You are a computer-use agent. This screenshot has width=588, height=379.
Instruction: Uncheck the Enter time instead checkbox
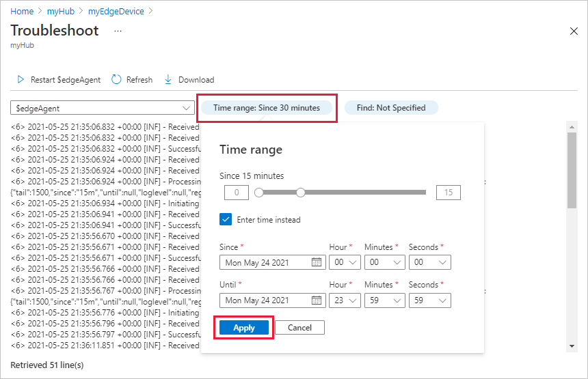pos(226,220)
